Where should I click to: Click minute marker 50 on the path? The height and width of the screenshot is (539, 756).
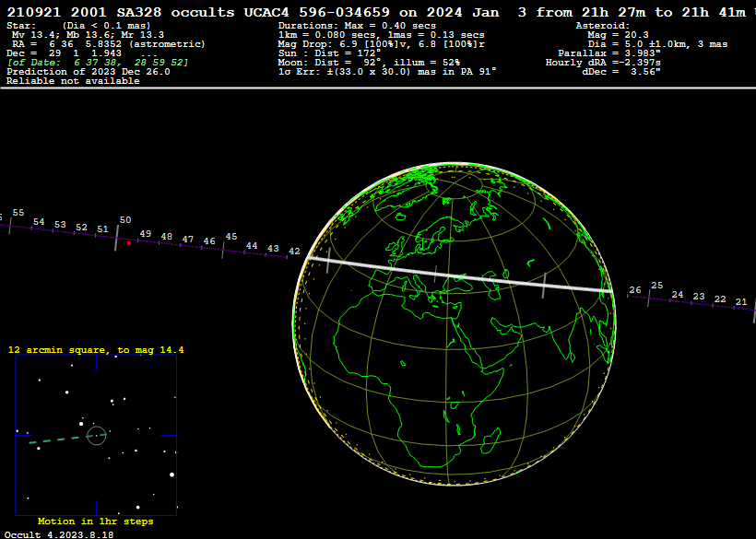pyautogui.click(x=125, y=219)
